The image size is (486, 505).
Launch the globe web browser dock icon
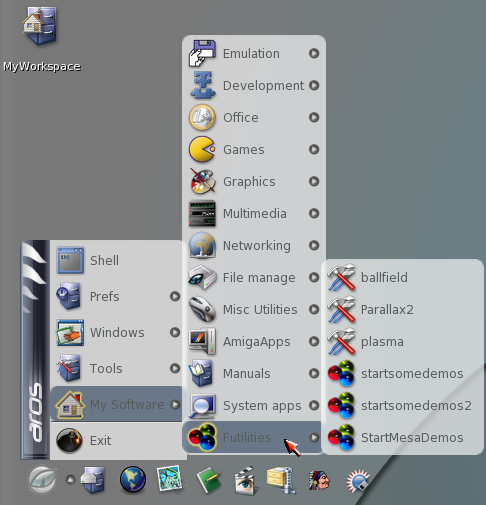(x=133, y=480)
